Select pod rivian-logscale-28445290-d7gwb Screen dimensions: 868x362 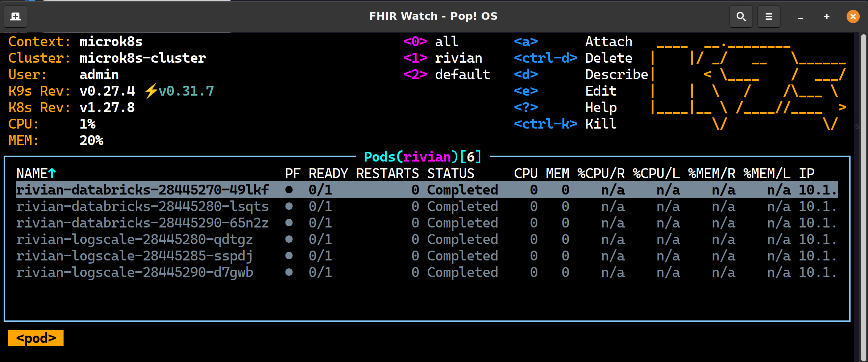[x=135, y=272]
